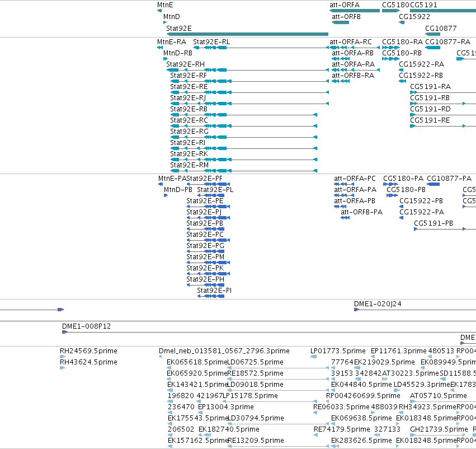Select the CG10877 gene feature
This screenshot has width=476, height=449.
pyautogui.click(x=432, y=34)
